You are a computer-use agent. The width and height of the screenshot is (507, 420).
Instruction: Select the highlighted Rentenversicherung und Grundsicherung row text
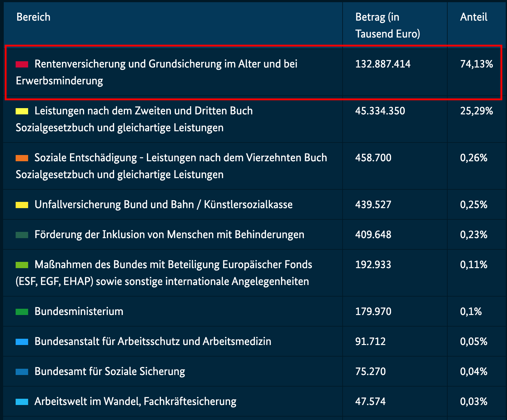pyautogui.click(x=166, y=64)
